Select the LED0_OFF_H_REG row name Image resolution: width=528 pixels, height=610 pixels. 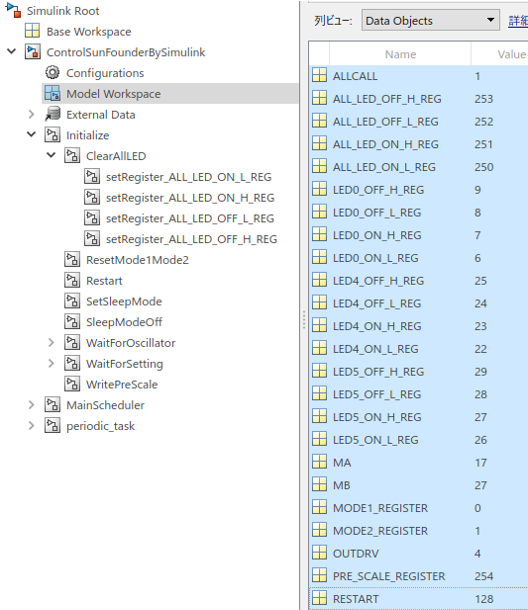point(378,190)
